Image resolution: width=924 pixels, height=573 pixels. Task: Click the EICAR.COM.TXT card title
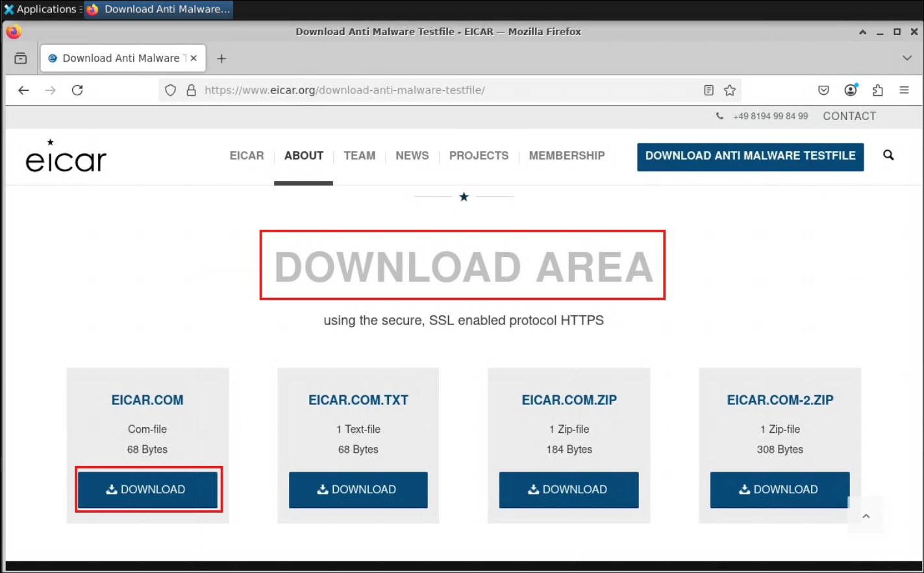358,400
